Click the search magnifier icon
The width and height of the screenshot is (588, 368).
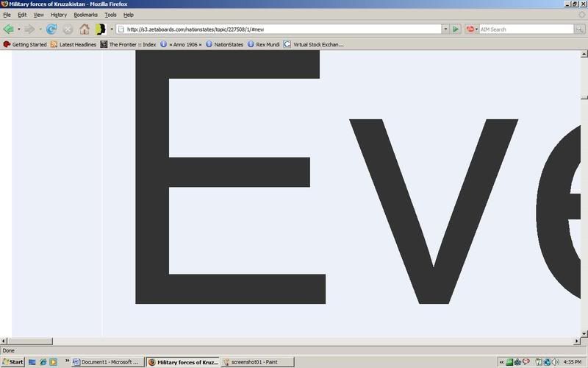578,29
